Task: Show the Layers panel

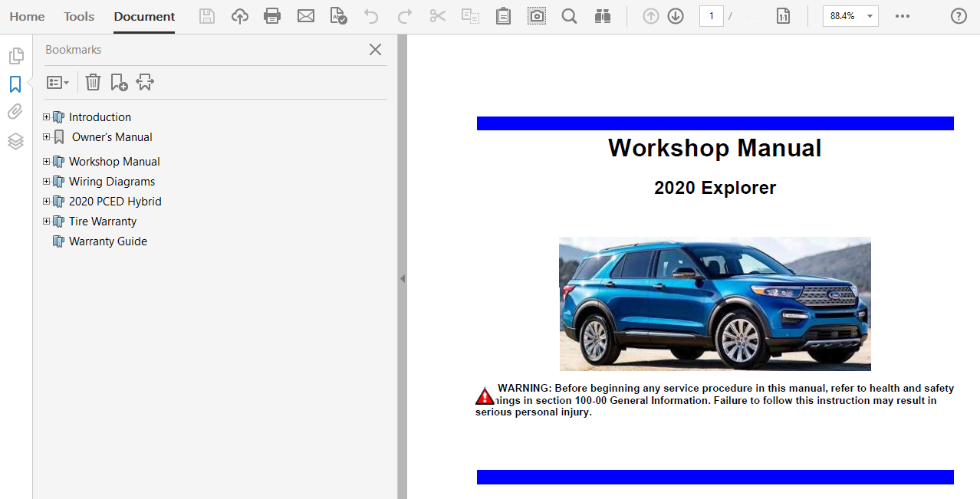Action: [15, 141]
